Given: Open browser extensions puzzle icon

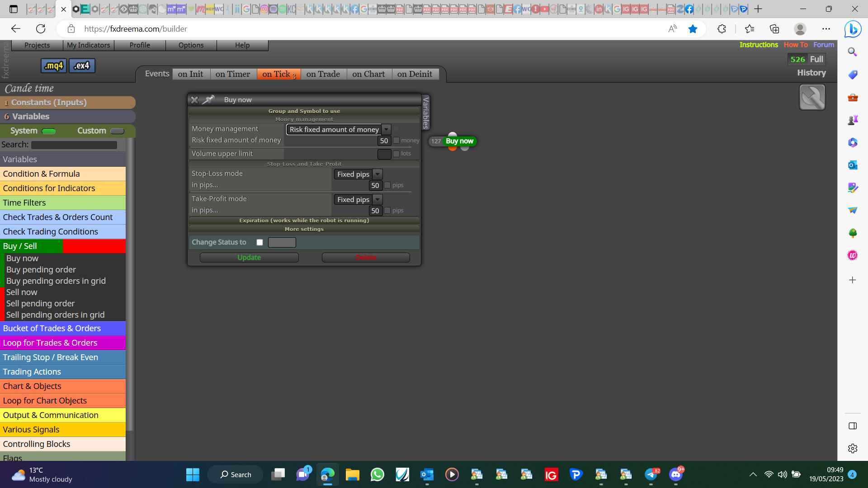Looking at the screenshot, I should (x=722, y=29).
